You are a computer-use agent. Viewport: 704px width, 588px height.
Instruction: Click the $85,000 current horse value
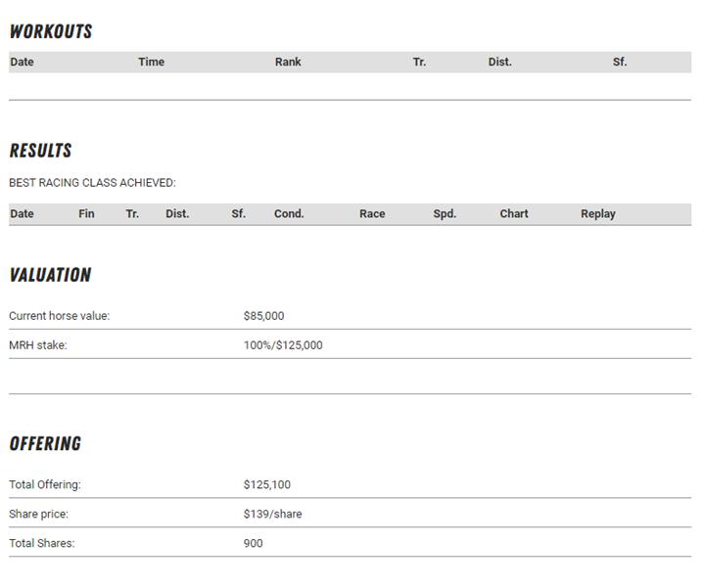tap(263, 316)
